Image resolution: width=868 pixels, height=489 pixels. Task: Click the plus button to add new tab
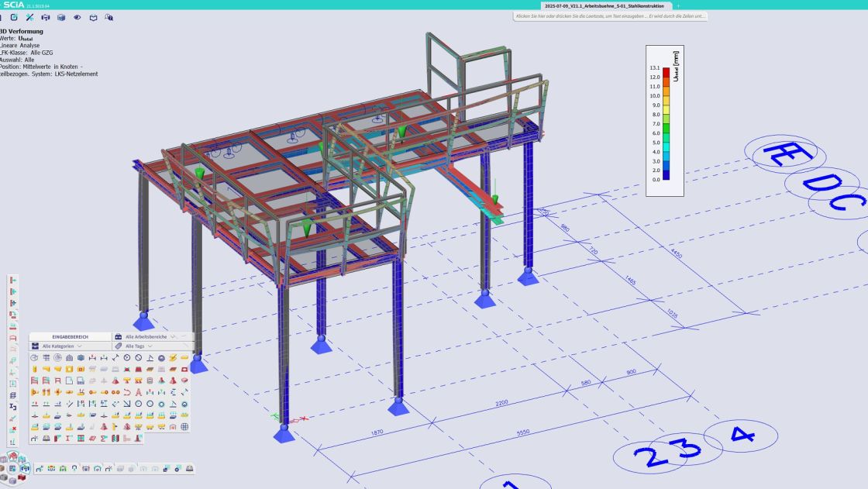tap(678, 5)
